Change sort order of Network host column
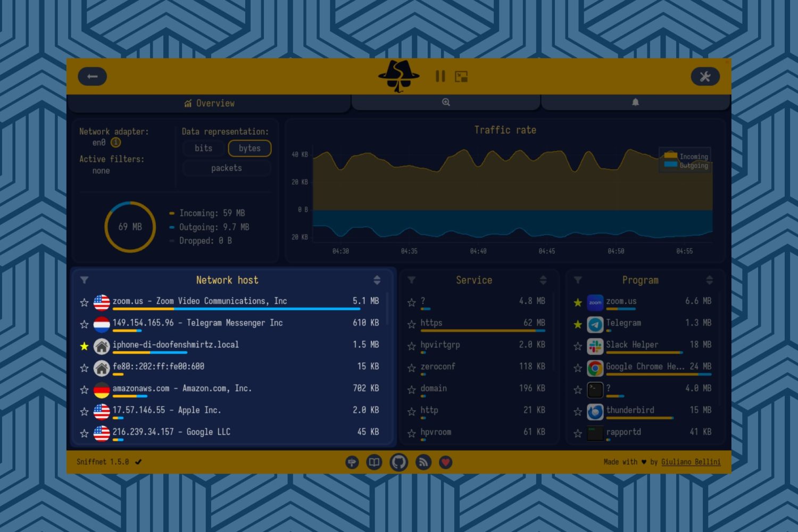 coord(377,280)
